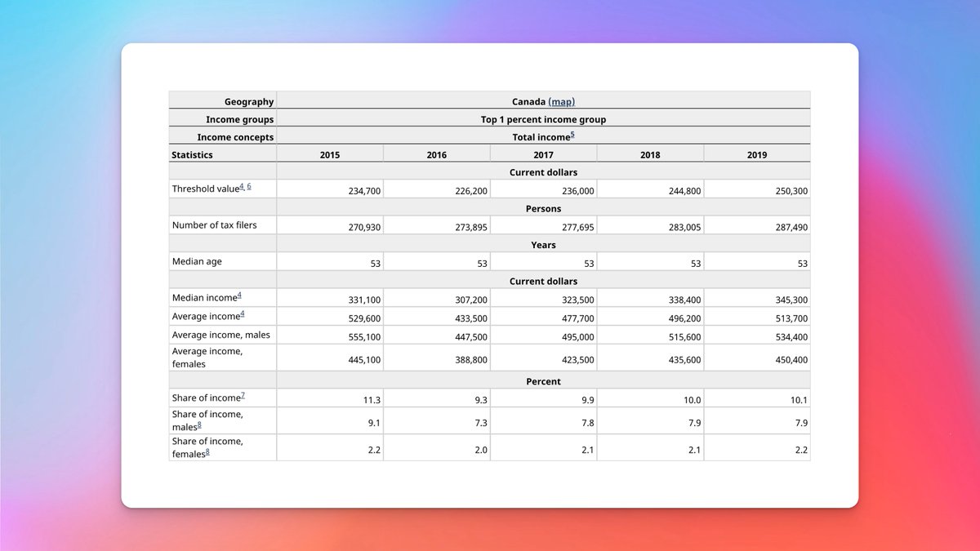Open the Canada map link

coord(562,101)
